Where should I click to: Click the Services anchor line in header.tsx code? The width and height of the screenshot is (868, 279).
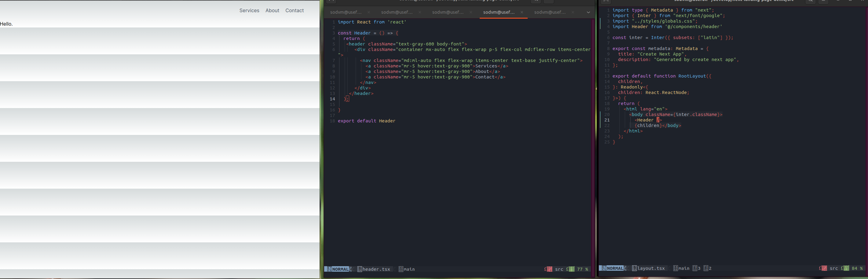(437, 66)
